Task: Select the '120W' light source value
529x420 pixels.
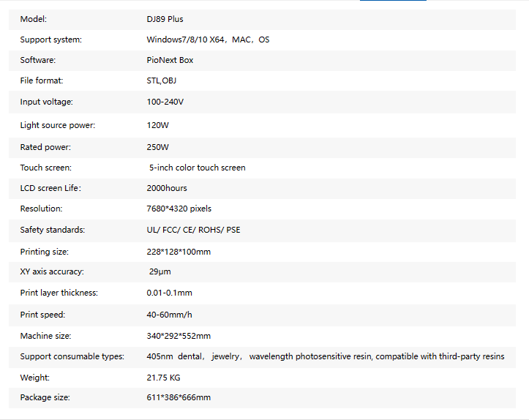Action: point(157,125)
